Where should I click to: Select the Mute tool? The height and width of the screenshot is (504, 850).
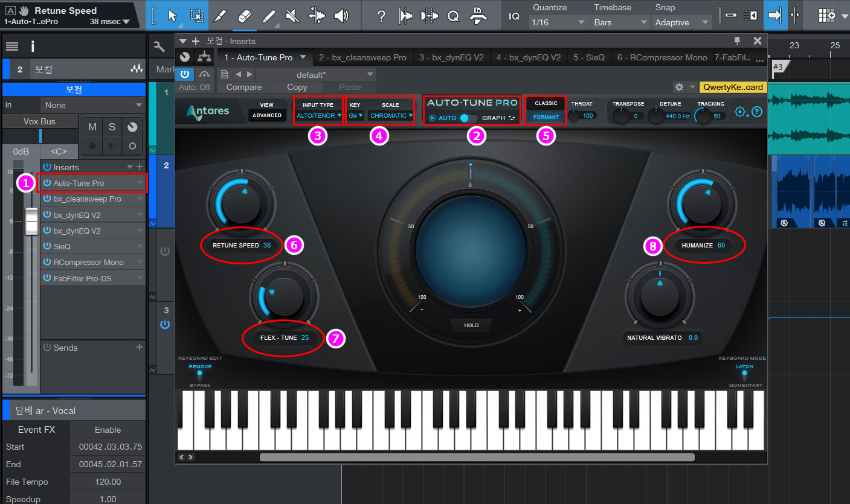click(x=292, y=16)
